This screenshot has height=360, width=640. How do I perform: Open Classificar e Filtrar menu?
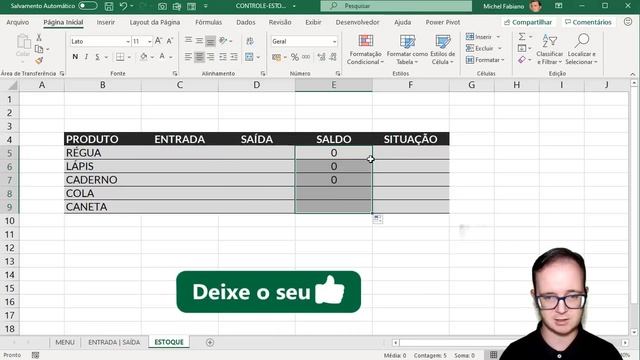[x=549, y=49]
